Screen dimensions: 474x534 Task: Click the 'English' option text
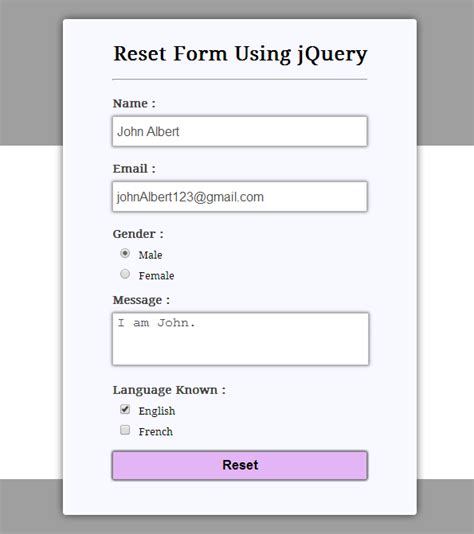point(157,411)
